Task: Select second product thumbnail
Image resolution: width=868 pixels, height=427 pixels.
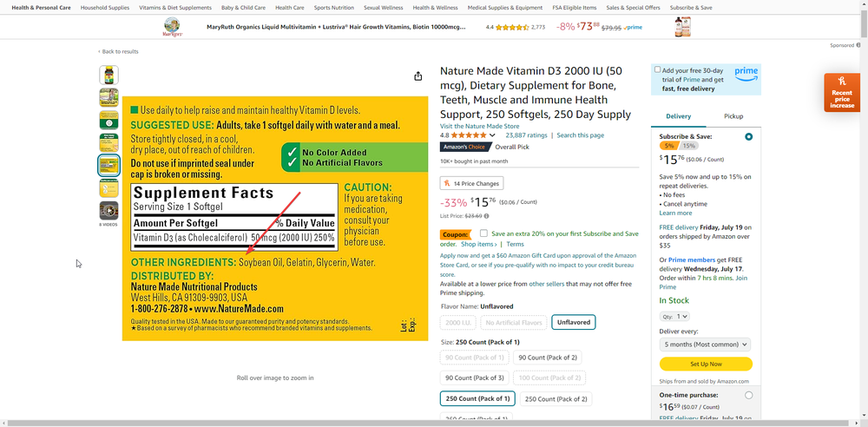Action: click(108, 97)
